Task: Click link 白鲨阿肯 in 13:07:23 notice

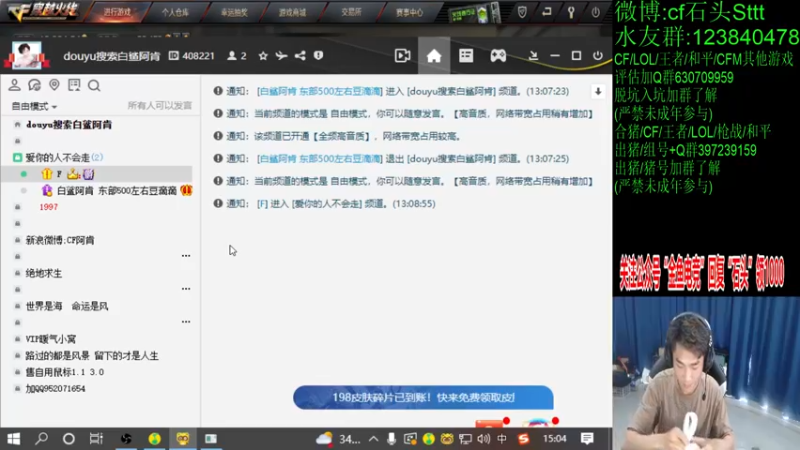Action: (319, 91)
